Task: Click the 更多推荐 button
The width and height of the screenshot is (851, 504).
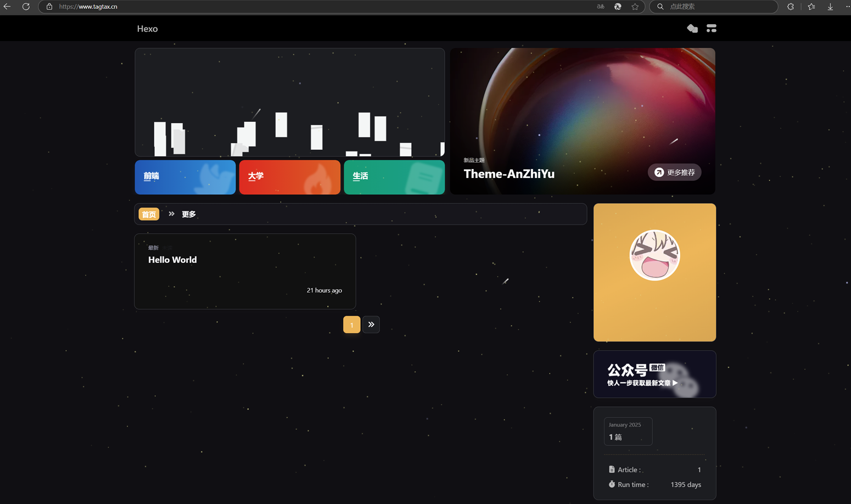Action: tap(674, 172)
